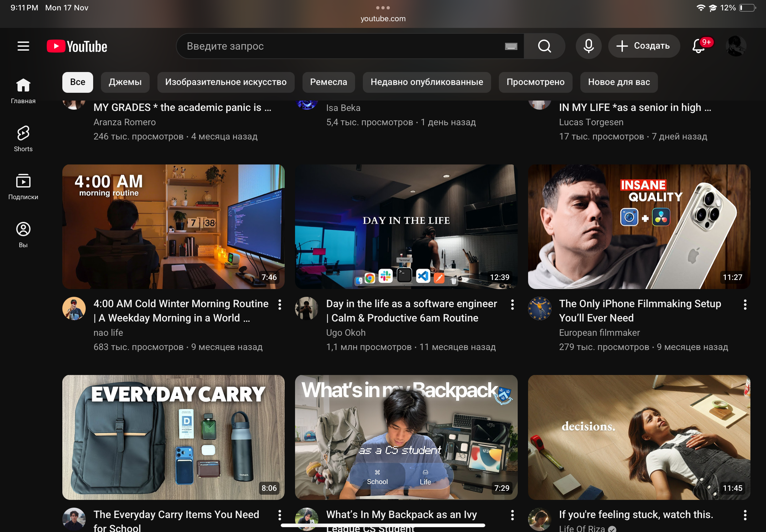
Task: Select the Просмотрено filter chip
Action: pos(535,82)
